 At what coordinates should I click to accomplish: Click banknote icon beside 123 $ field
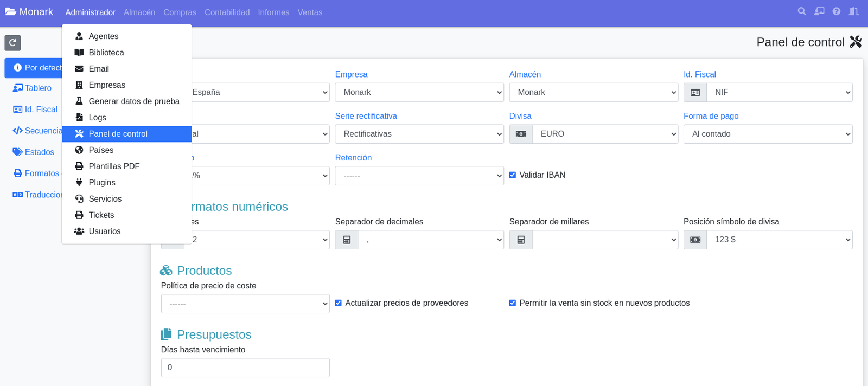[695, 240]
